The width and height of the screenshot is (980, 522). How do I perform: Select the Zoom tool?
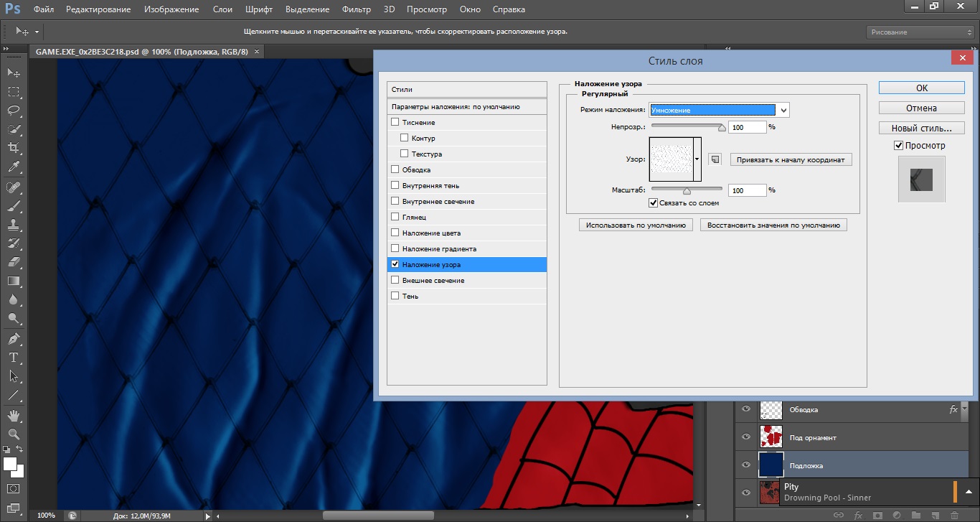(x=14, y=434)
